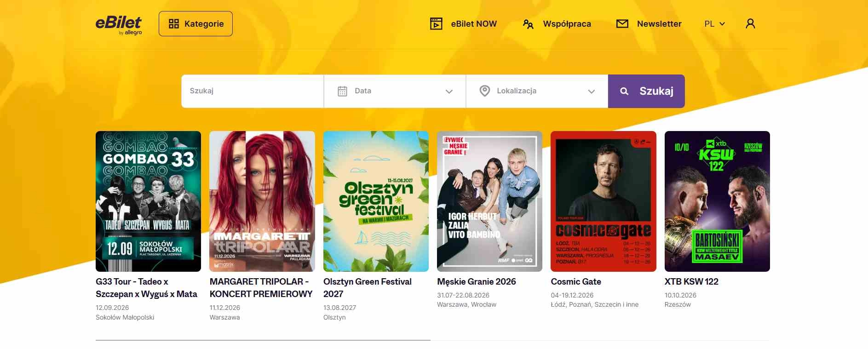Open the Kategorie menu button
The width and height of the screenshot is (868, 349).
(x=195, y=24)
